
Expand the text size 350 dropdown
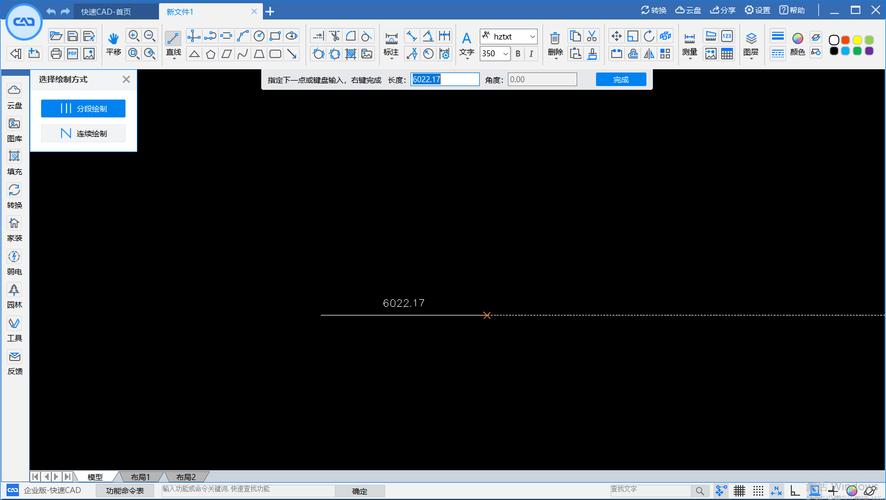pos(505,54)
